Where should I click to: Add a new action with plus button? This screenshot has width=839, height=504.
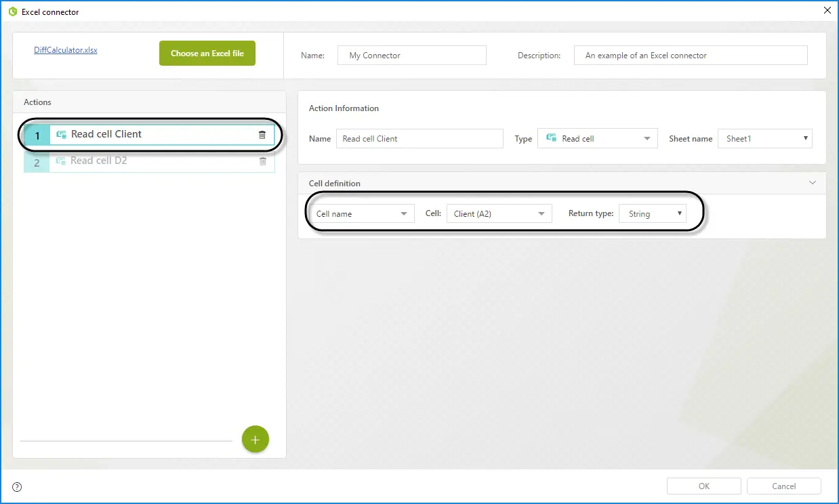[x=255, y=440]
